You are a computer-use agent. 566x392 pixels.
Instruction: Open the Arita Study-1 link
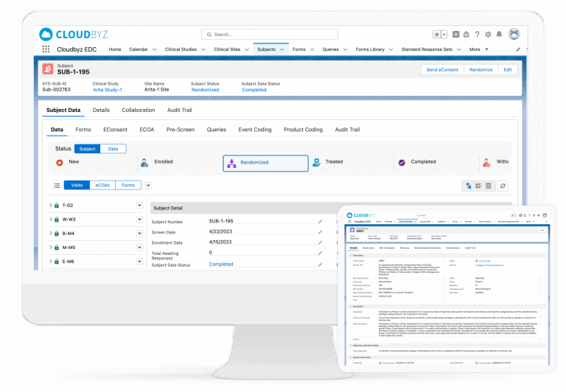[108, 90]
